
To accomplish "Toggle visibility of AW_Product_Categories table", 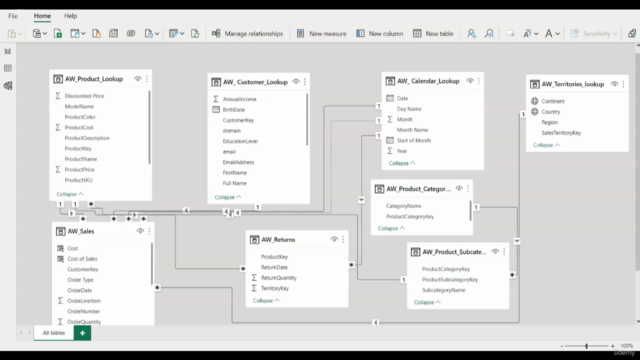I will (x=459, y=189).
